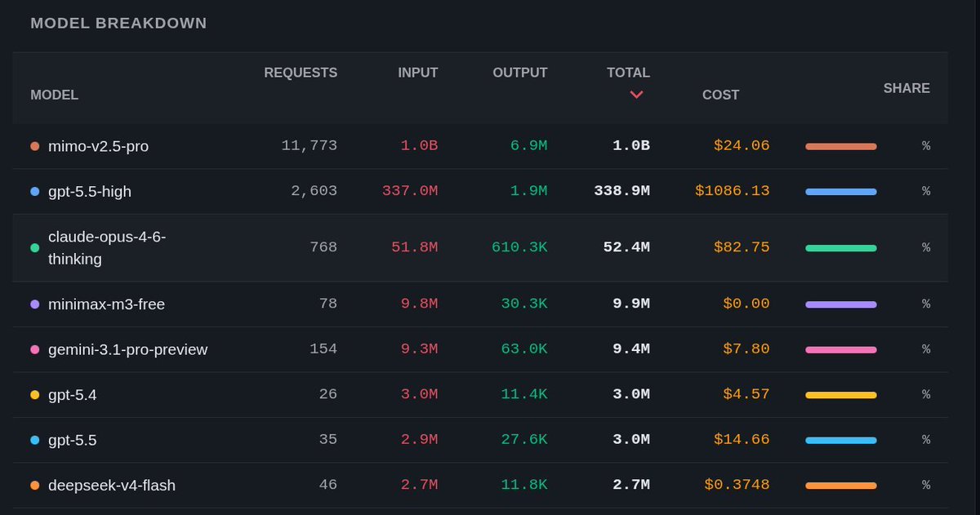
Task: Click the $1086.13 cost value
Action: [x=733, y=191]
